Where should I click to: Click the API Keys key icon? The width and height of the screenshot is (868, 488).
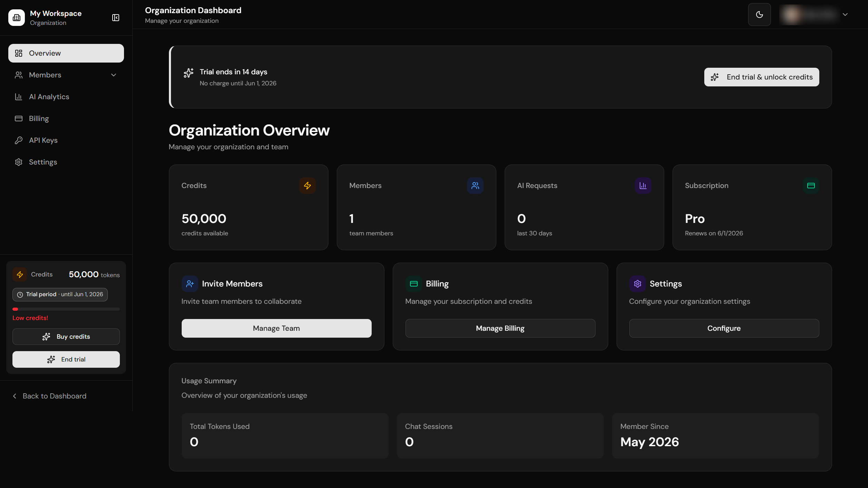point(19,140)
